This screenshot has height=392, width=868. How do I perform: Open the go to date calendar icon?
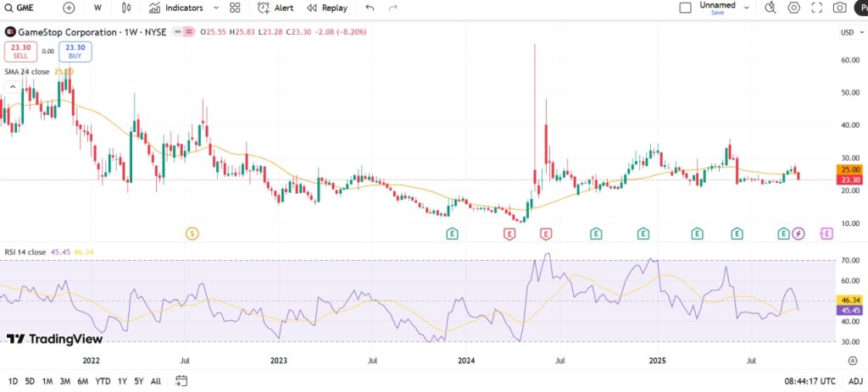tap(182, 382)
